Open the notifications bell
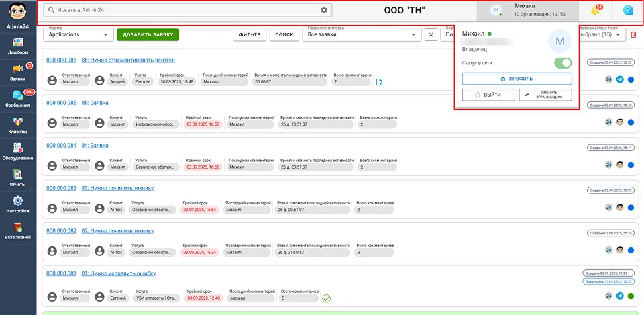This screenshot has width=644, height=315. 595,11
